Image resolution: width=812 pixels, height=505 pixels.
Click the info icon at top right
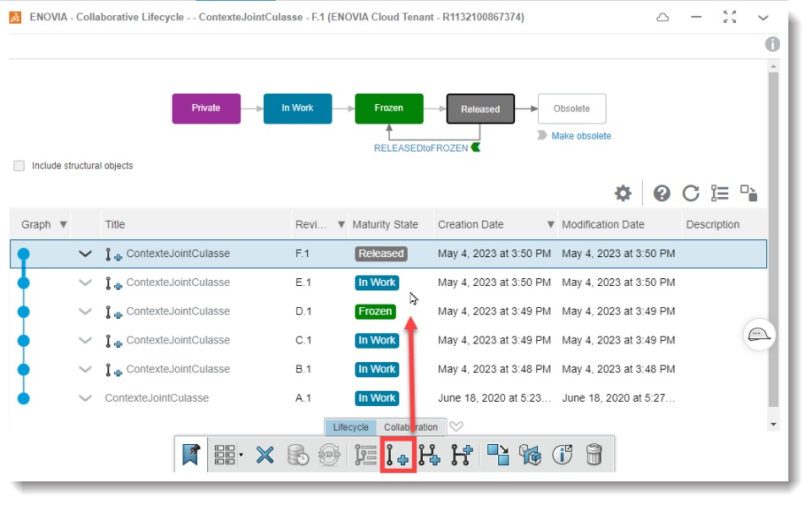pos(772,44)
